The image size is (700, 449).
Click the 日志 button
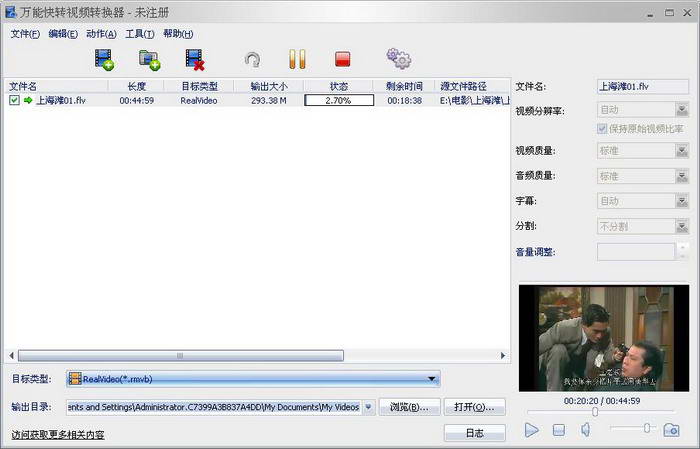pyautogui.click(x=475, y=433)
